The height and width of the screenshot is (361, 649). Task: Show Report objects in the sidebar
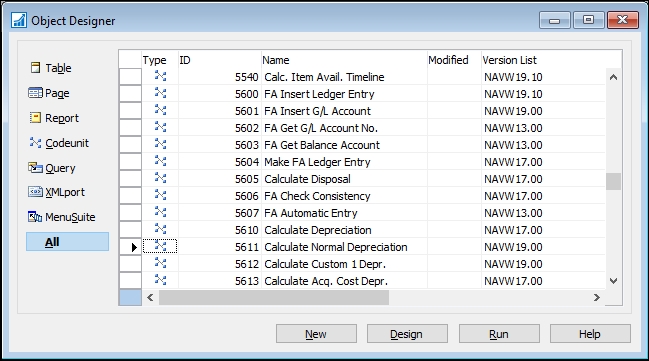(54, 118)
